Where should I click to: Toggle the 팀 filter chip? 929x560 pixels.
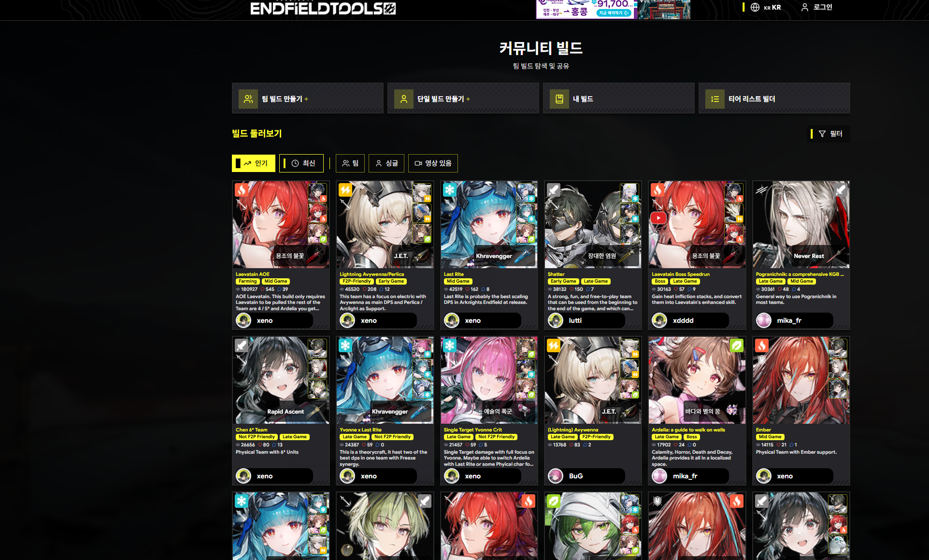350,163
